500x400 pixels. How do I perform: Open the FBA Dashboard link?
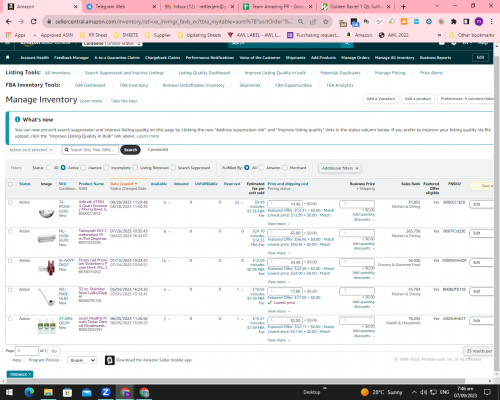90,85
